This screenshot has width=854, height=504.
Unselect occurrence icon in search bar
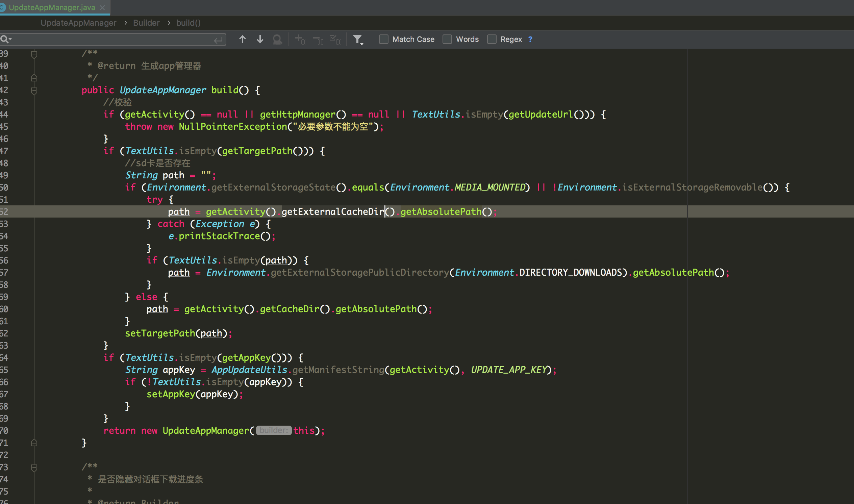(318, 40)
